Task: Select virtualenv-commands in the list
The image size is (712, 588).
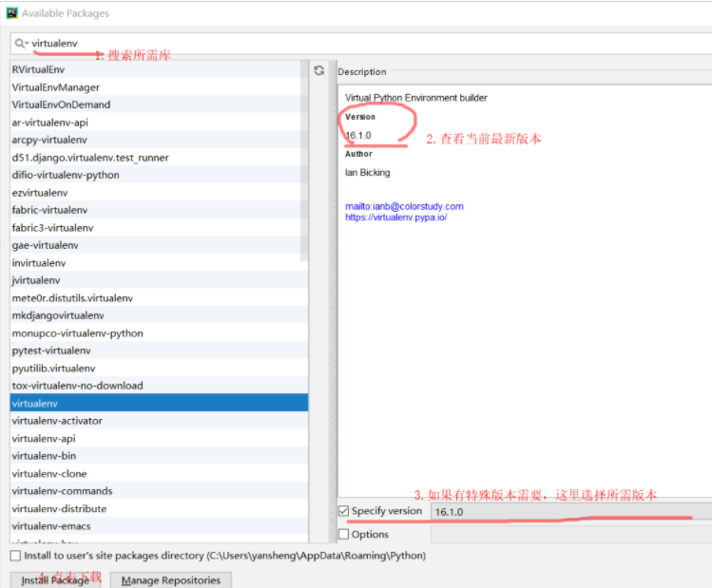Action: (159, 491)
